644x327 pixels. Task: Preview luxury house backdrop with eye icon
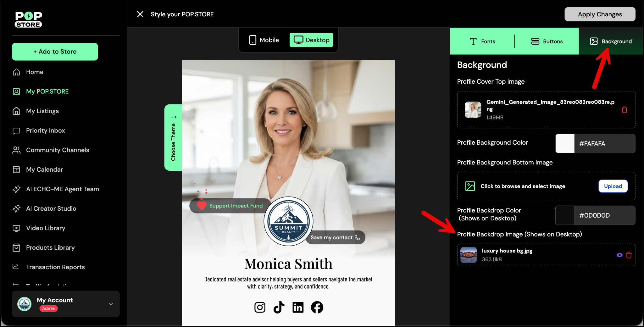tap(619, 255)
